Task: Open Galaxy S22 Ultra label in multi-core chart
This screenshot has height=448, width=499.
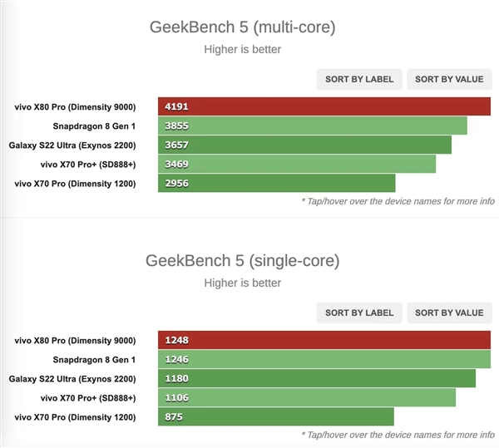Action: coord(72,145)
